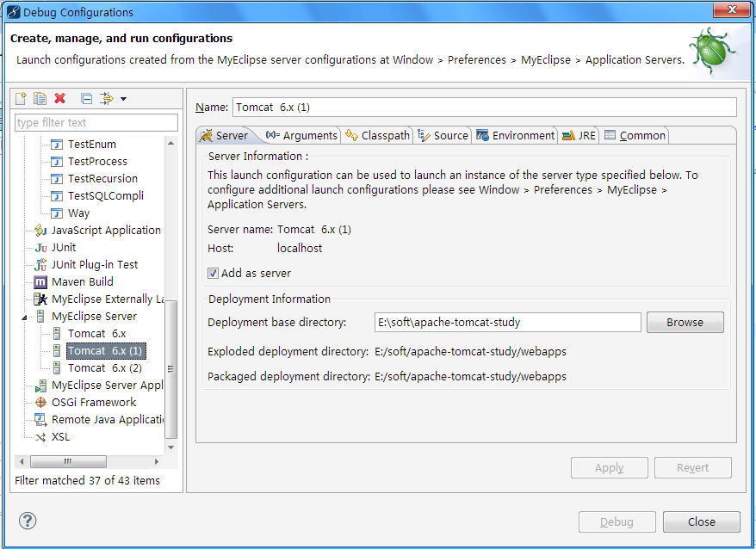756x549 pixels.
Task: Click the horizontal scrollbar thumb in the tree
Action: point(68,461)
